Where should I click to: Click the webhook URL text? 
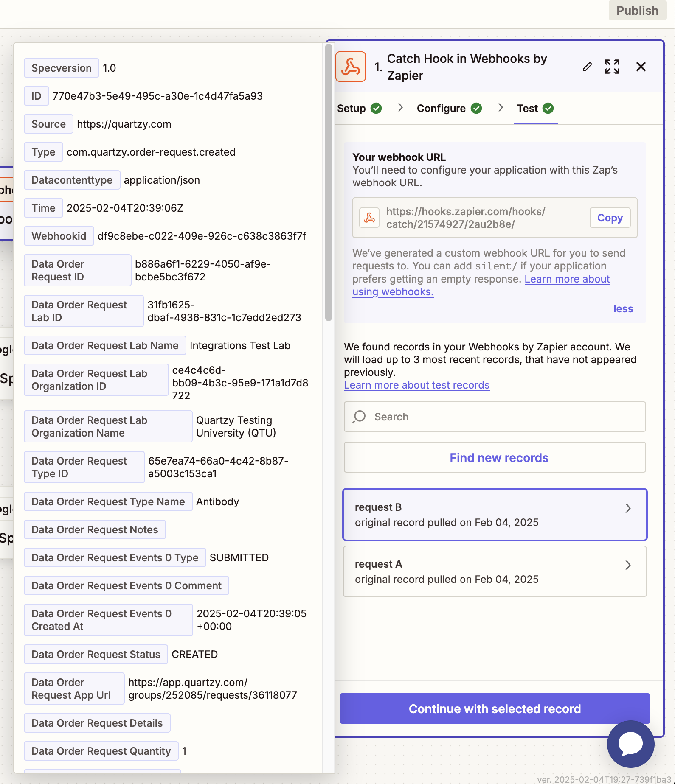(466, 218)
